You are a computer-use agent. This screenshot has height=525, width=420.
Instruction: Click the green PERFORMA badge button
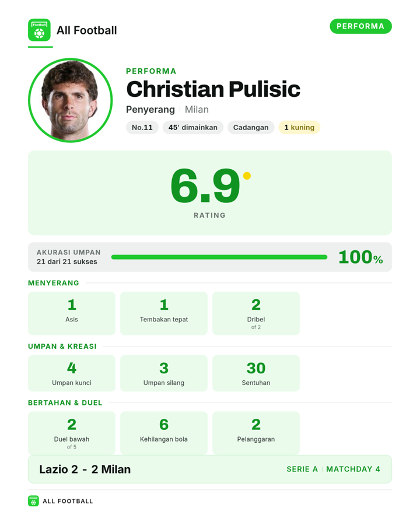[360, 26]
